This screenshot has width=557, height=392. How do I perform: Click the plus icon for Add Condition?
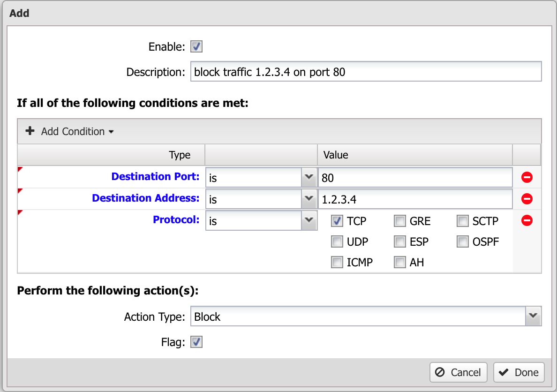coord(30,131)
